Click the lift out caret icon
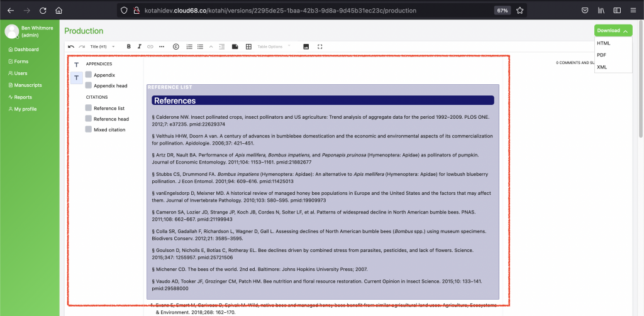The image size is (644, 316). (211, 46)
